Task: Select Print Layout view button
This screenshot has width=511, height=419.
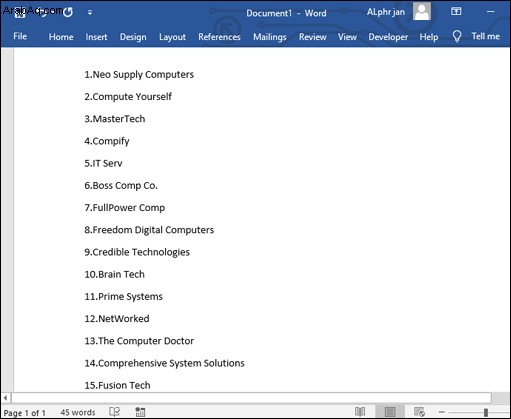Action: click(x=390, y=412)
